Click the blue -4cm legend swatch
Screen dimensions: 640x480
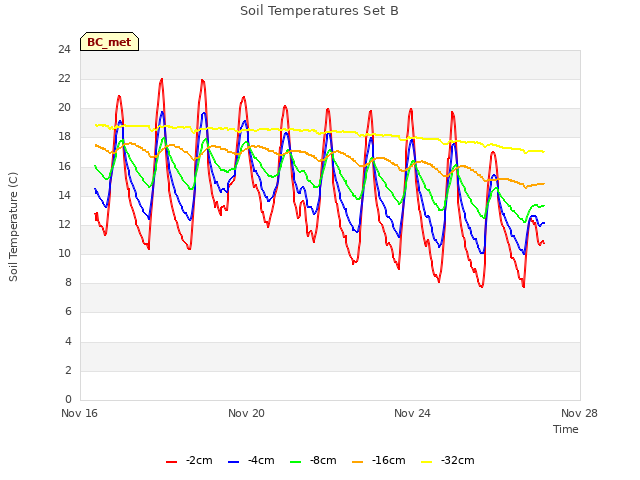coord(233,462)
